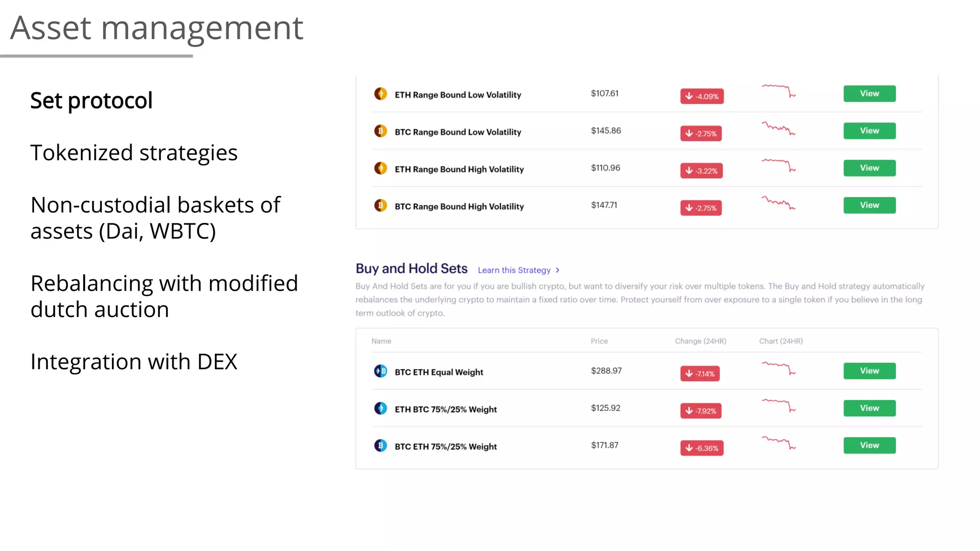Click the BTC ETH 75%/25% Weight icon
The height and width of the screenshot is (551, 980).
(380, 446)
